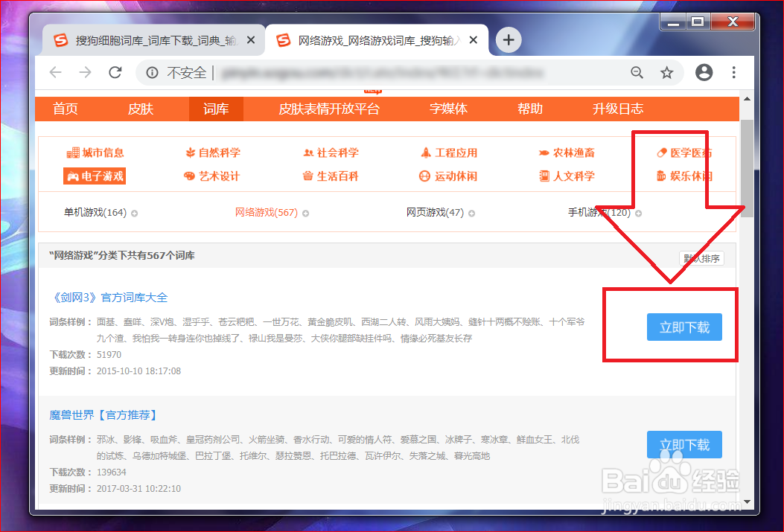This screenshot has height=532, width=784.
Task: Click the ball icon beside 运动休闲
Action: pos(424,176)
